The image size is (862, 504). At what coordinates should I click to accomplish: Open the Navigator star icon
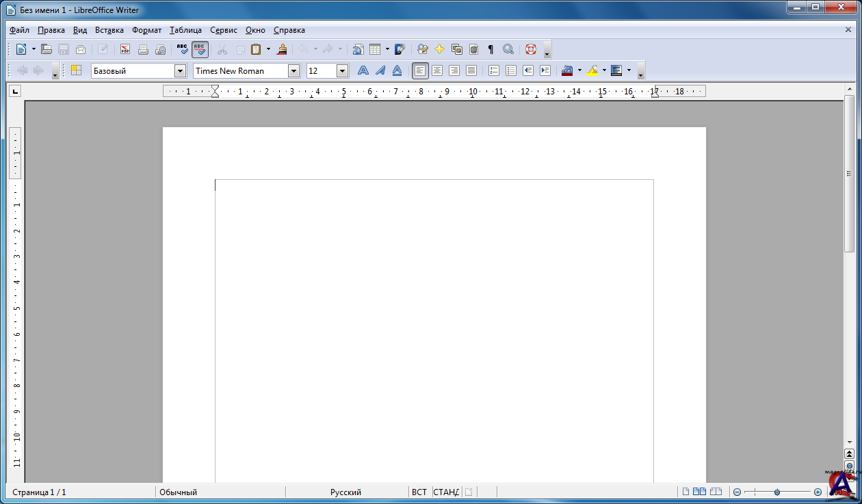439,49
